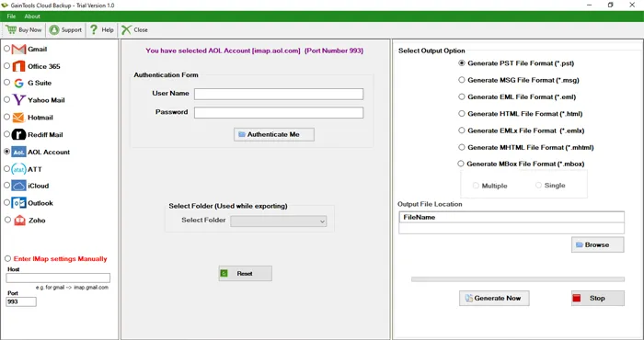Click the Help question mark icon
Screen dimensions: 644x340
(x=94, y=29)
